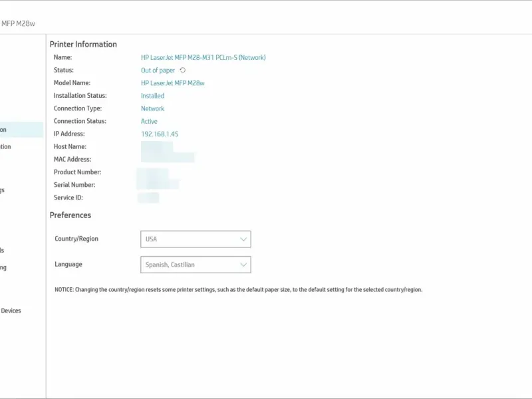Open the Language dropdown
Image resolution: width=532 pixels, height=399 pixels.
coord(196,265)
